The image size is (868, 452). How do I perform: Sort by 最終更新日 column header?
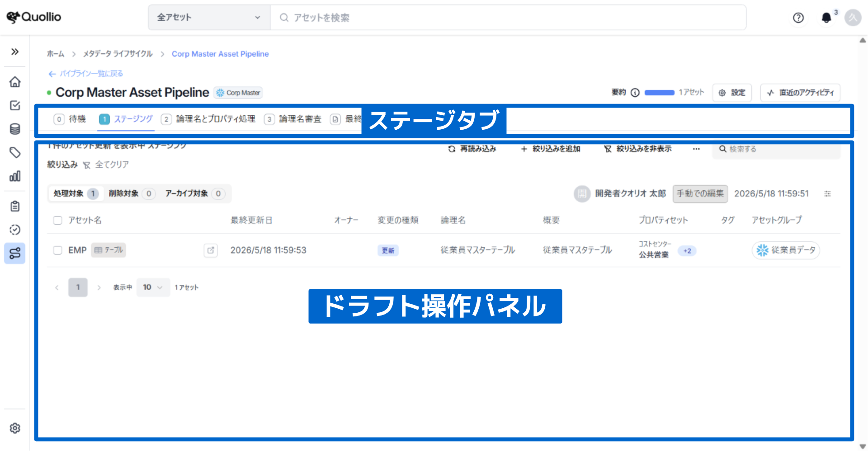pos(251,220)
